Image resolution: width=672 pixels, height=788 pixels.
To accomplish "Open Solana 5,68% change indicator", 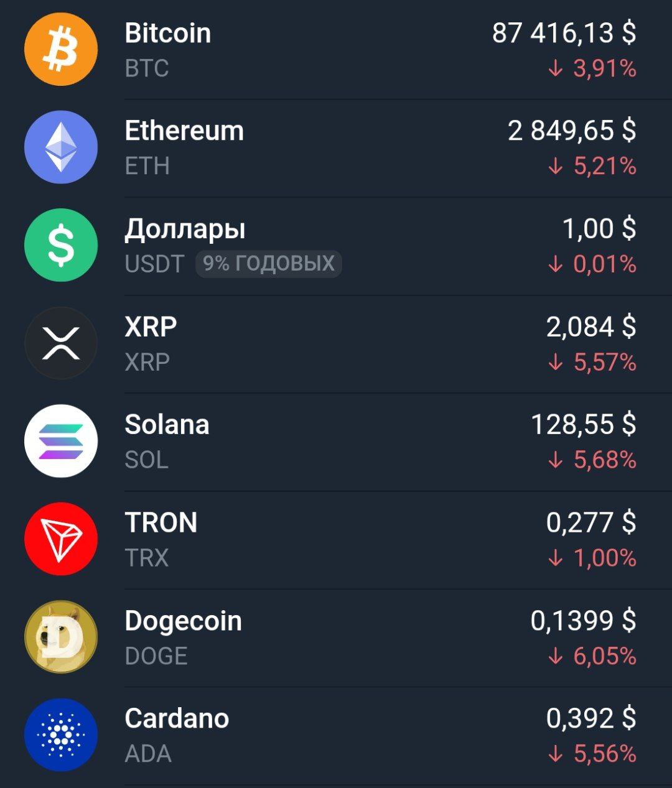I will (592, 460).
